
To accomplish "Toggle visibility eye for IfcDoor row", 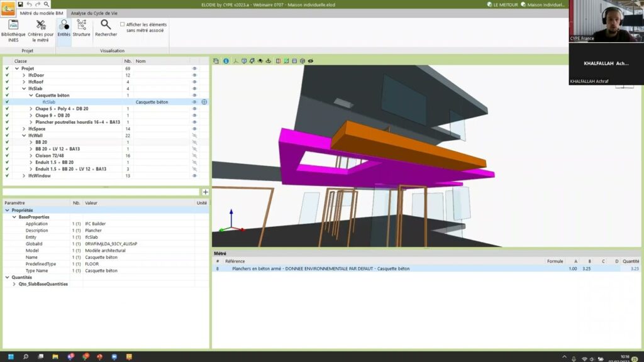I will tap(194, 75).
